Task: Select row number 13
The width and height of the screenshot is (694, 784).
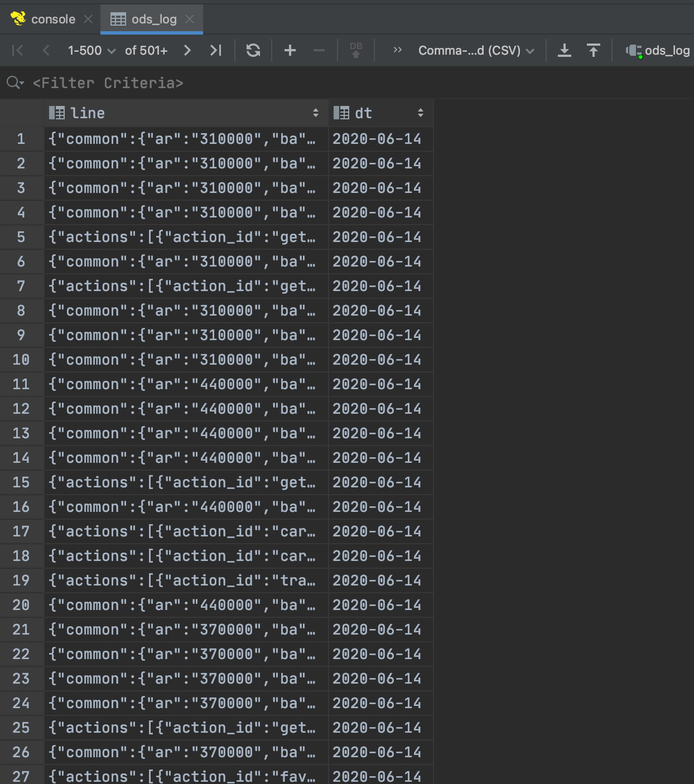Action: pos(22,433)
